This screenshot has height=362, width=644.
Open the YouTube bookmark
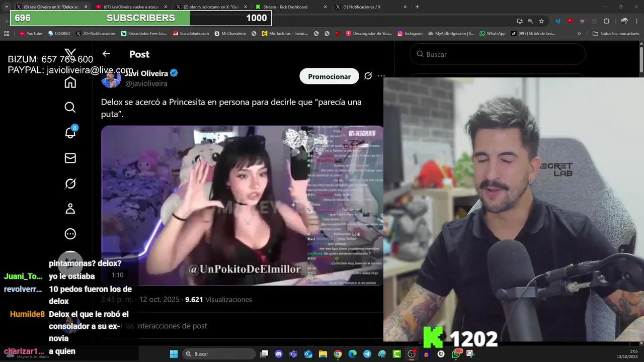point(31,34)
